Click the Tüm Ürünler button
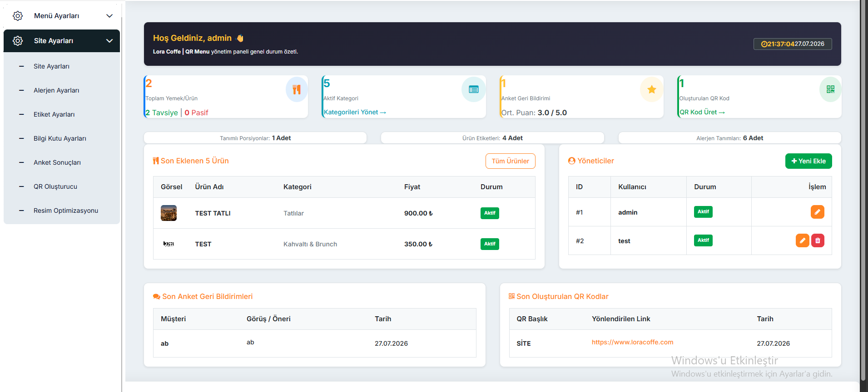Viewport: 868px width, 392px height. [511, 161]
